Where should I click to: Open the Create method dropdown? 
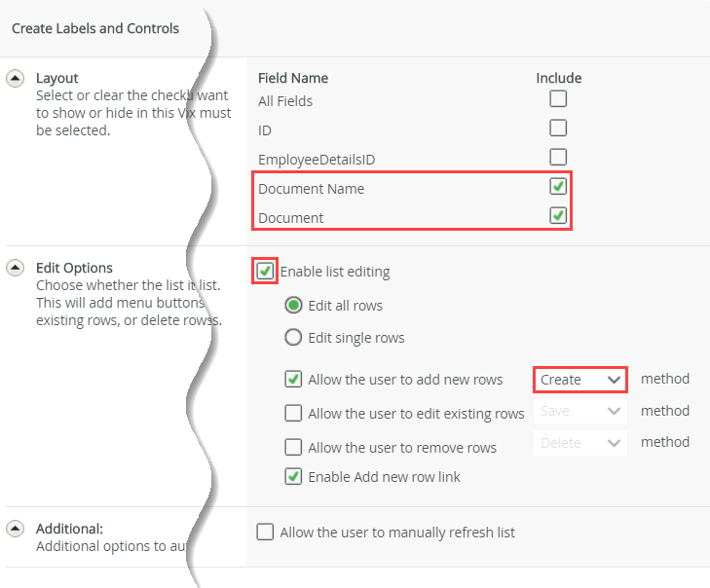(x=579, y=380)
